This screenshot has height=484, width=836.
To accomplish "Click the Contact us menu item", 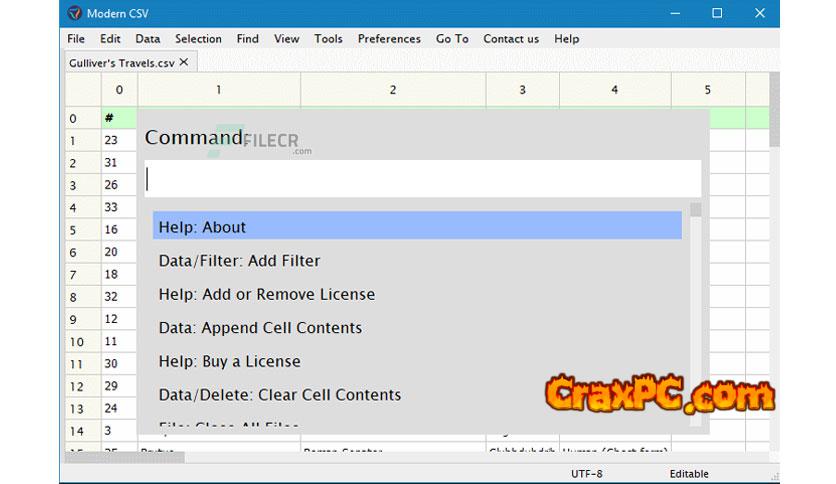I will (x=510, y=39).
